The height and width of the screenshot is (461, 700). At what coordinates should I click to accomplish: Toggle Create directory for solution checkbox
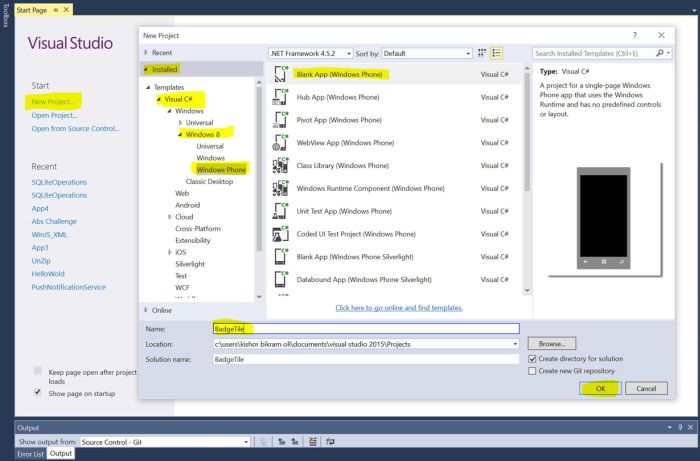532,358
